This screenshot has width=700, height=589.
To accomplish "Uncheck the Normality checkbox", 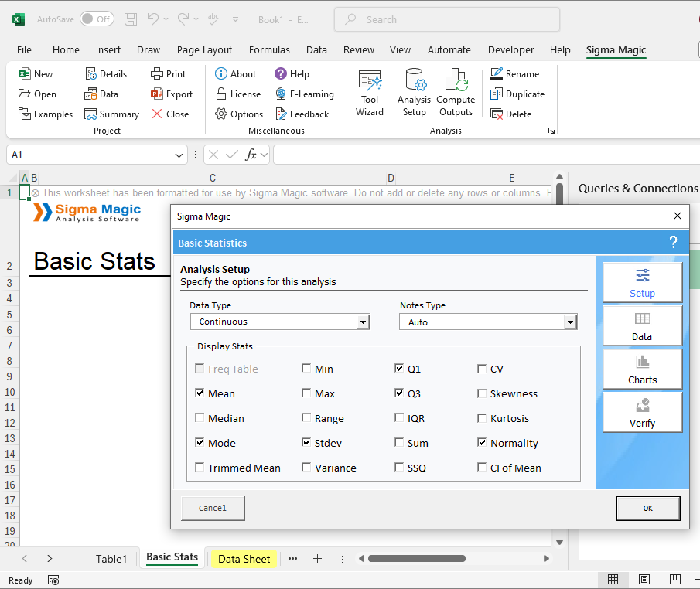I will pos(483,443).
